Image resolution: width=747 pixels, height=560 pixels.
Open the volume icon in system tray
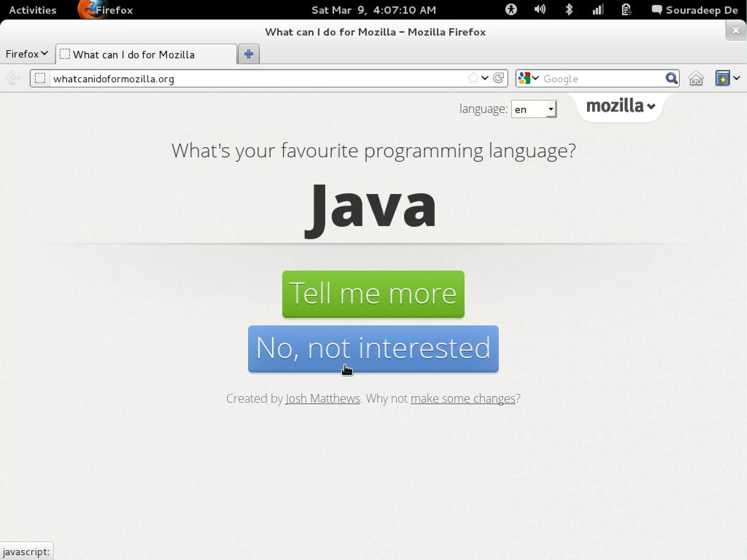tap(540, 9)
